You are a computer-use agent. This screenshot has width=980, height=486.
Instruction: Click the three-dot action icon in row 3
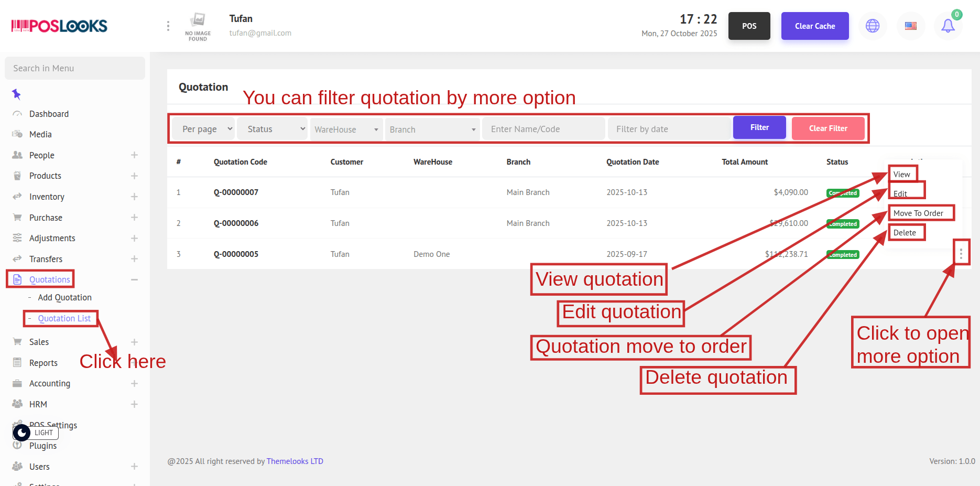pyautogui.click(x=961, y=254)
